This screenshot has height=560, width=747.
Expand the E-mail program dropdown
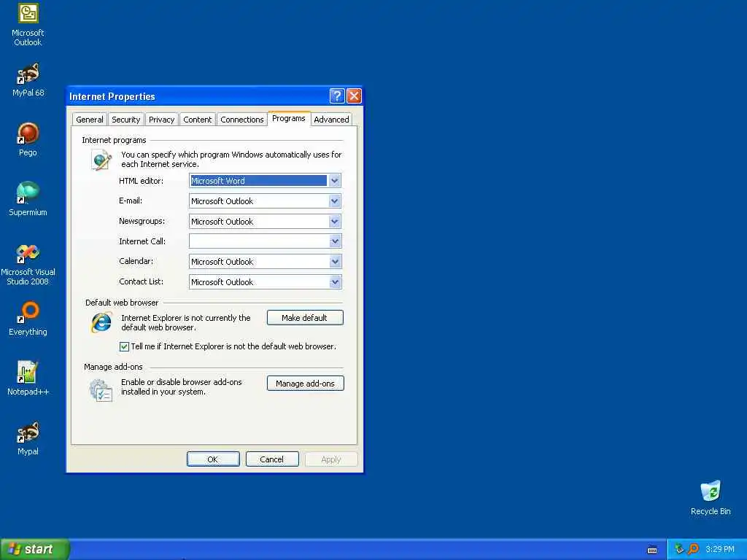point(334,201)
